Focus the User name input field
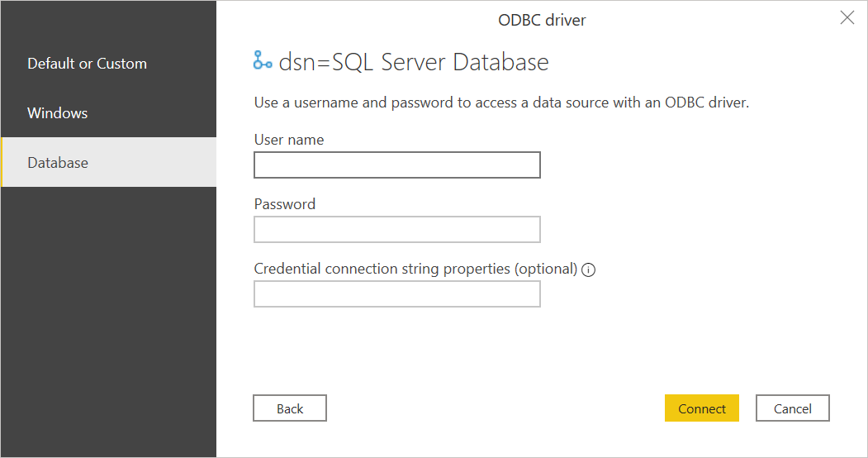Image resolution: width=868 pixels, height=458 pixels. [397, 165]
